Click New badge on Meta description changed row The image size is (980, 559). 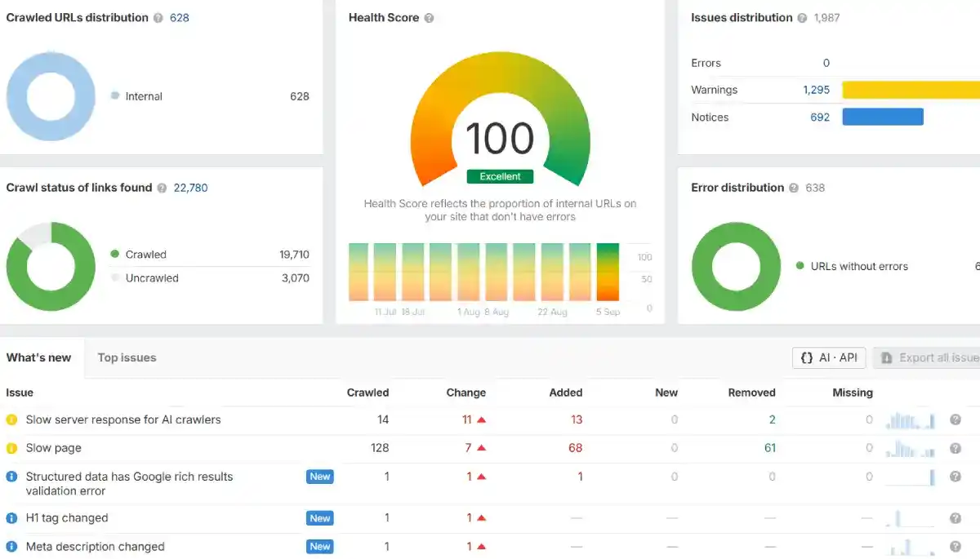tap(320, 547)
